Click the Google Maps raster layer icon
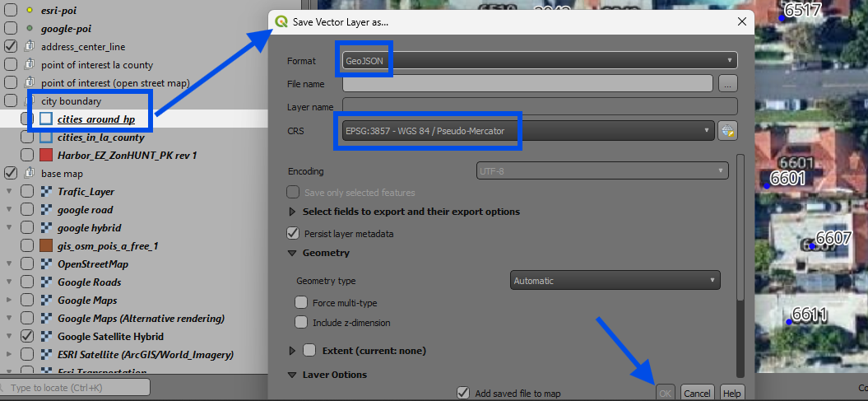This screenshot has width=868, height=401. tap(46, 300)
